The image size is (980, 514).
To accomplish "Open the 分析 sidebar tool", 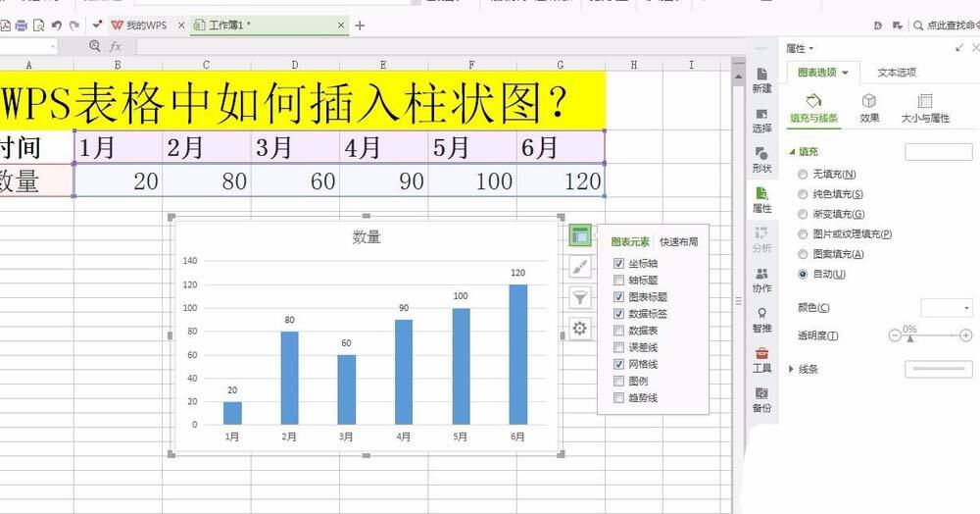I will tap(761, 240).
